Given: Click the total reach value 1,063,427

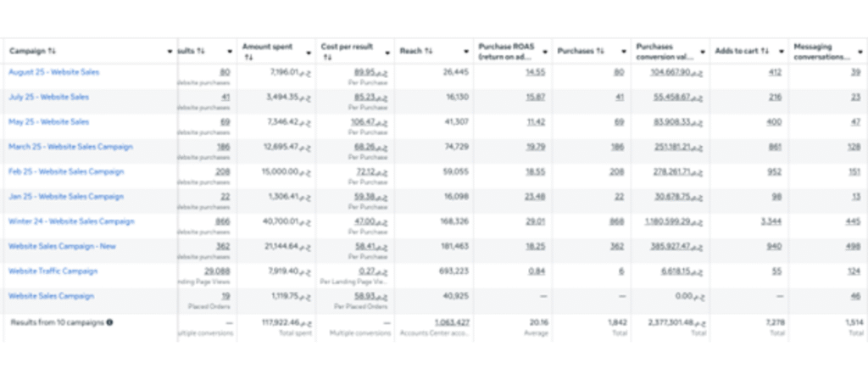Looking at the screenshot, I should (x=453, y=322).
